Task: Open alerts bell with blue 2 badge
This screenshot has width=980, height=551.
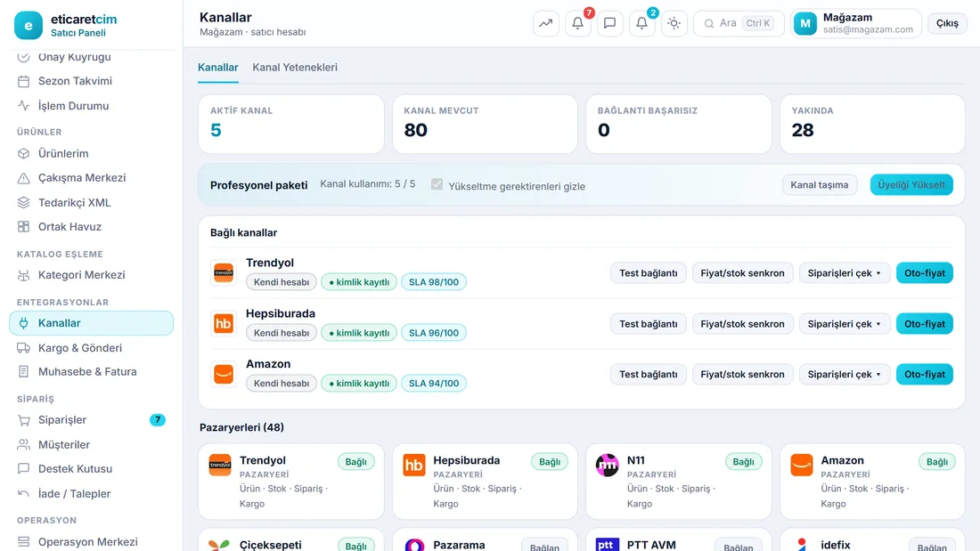Action: 641,23
